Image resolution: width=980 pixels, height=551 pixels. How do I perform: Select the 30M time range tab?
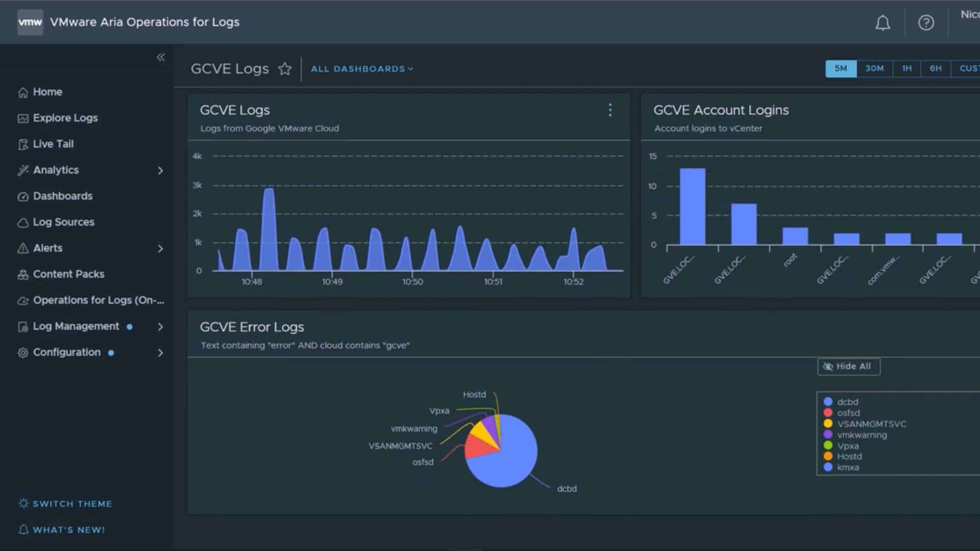[x=874, y=68]
